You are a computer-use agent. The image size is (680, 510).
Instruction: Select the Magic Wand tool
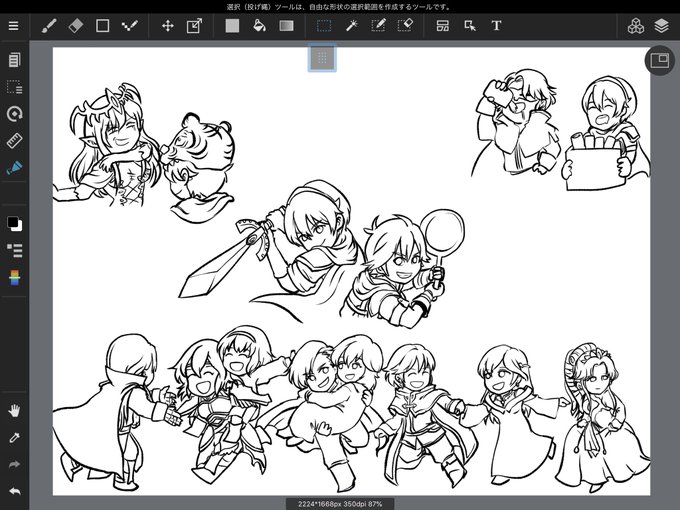(x=351, y=26)
